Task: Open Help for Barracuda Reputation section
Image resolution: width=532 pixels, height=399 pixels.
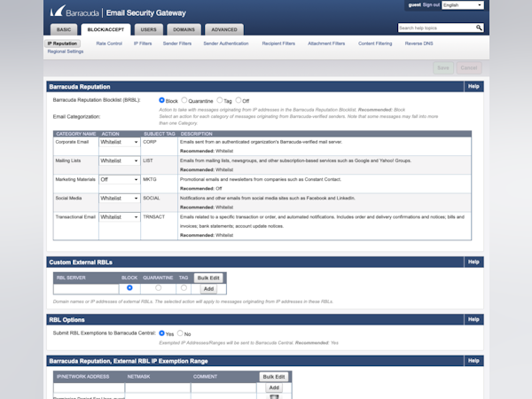Action: pyautogui.click(x=473, y=87)
